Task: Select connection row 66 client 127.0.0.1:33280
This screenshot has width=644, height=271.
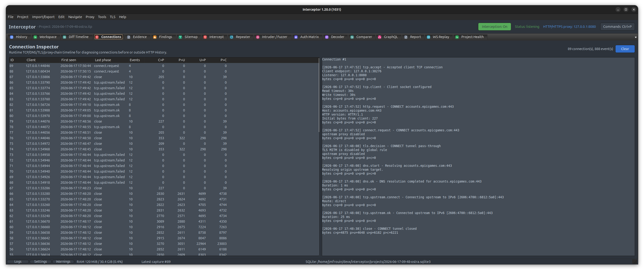Action: (x=164, y=194)
